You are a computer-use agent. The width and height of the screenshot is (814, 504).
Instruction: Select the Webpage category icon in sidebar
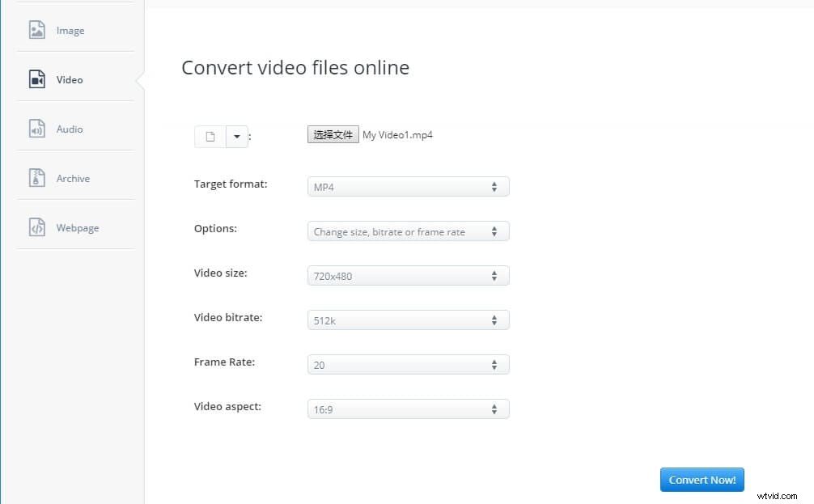[x=37, y=227]
